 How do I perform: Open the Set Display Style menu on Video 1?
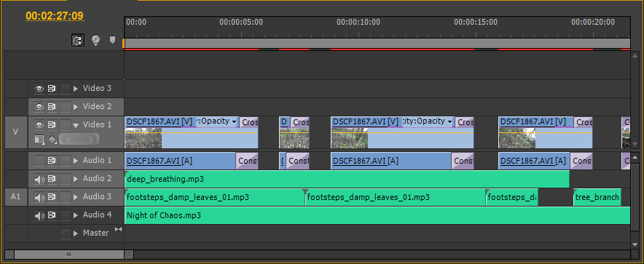[39, 140]
